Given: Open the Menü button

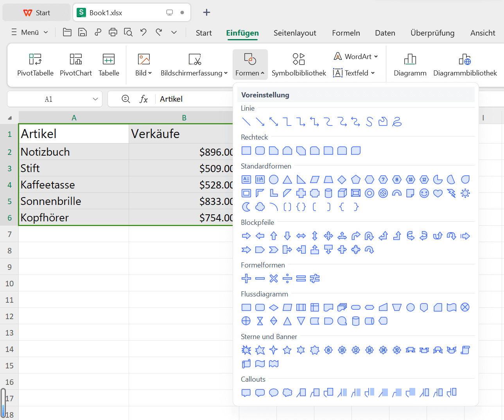Looking at the screenshot, I should coord(30,32).
